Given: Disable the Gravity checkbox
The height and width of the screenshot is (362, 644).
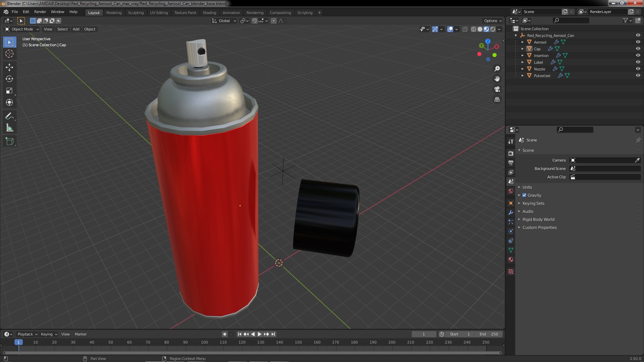Looking at the screenshot, I should point(524,195).
